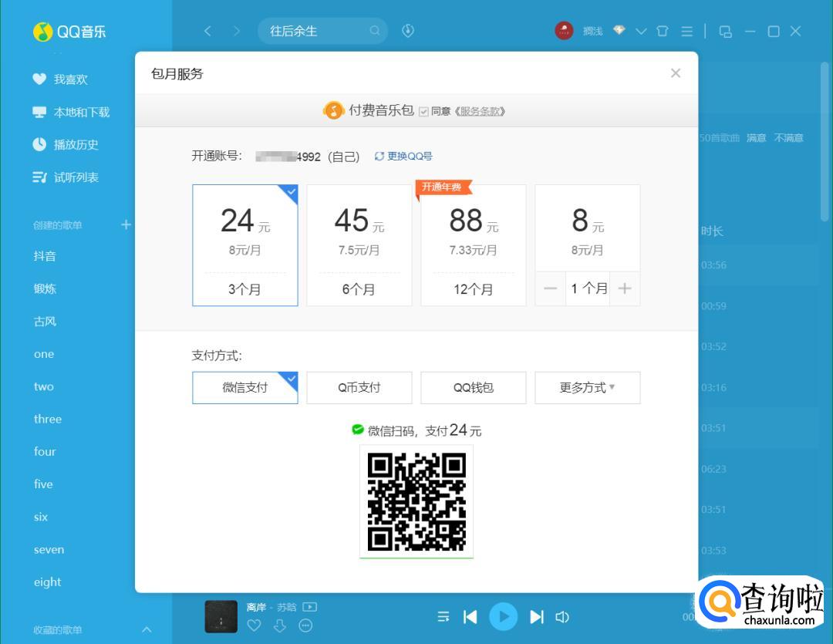
Task: Open the 抖音 playlist
Action: [45, 256]
